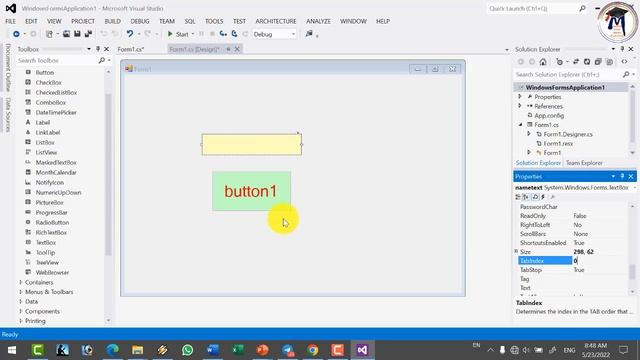This screenshot has width=640, height=360.
Task: Open Microsoft Excel from the taskbar
Action: (x=238, y=350)
